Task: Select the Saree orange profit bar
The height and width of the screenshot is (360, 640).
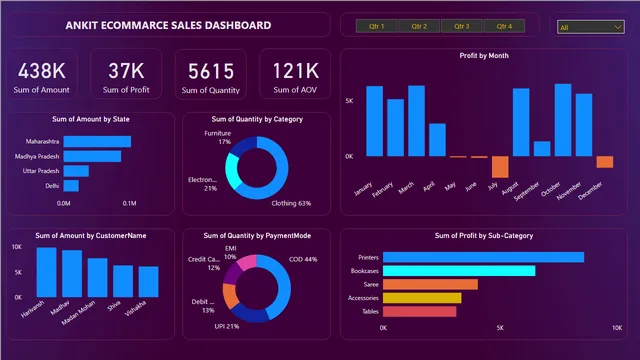Action: tap(430, 284)
